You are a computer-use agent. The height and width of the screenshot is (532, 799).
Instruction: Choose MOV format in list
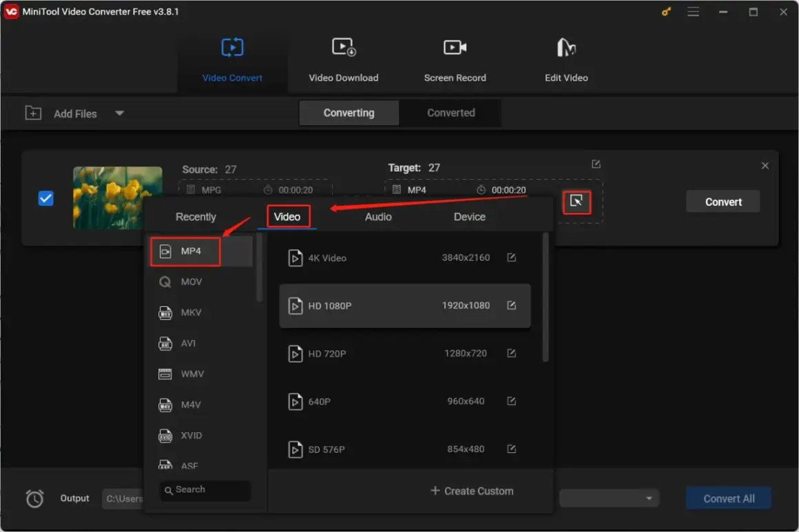pos(201,281)
